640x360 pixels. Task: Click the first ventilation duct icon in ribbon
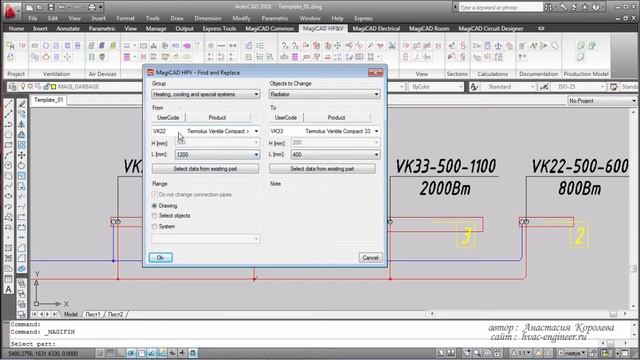(x=35, y=46)
